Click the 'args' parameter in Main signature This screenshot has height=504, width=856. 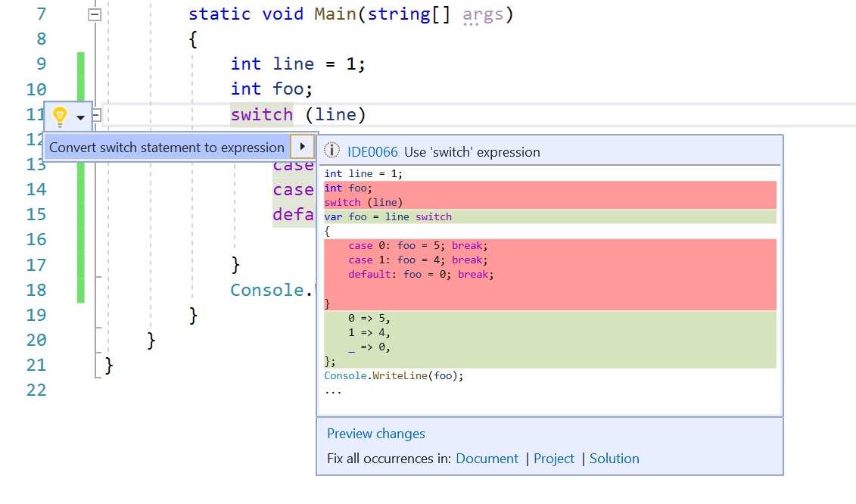482,14
